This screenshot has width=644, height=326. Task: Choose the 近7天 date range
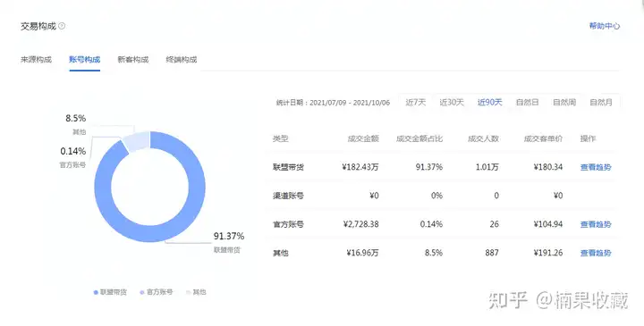click(416, 102)
